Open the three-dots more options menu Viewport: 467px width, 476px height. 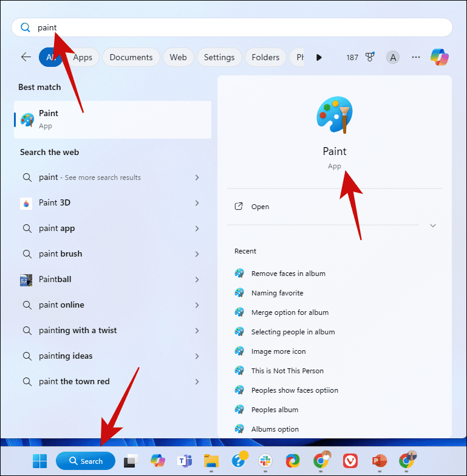[x=416, y=57]
